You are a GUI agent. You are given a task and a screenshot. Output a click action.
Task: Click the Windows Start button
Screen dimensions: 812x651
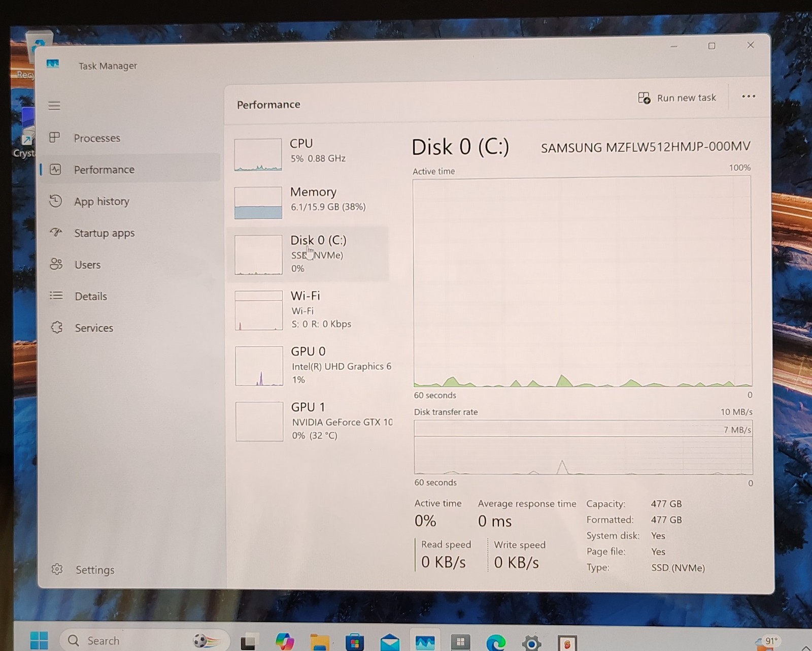point(39,640)
